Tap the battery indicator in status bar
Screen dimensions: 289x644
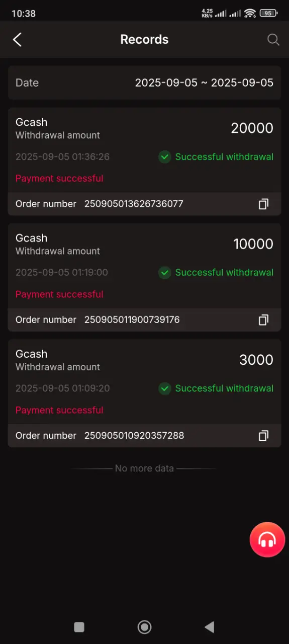point(269,14)
